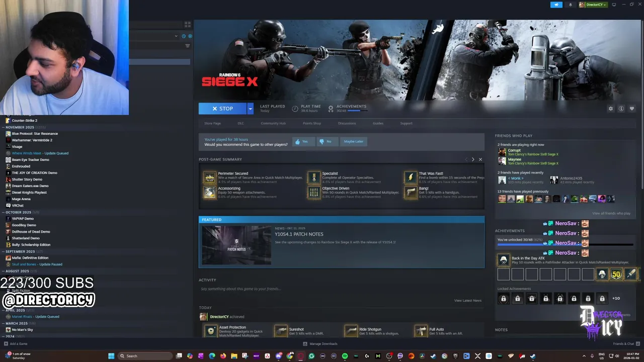Open Friends & Chat at the bottom
This screenshot has width=644, height=362.
[x=626, y=344]
